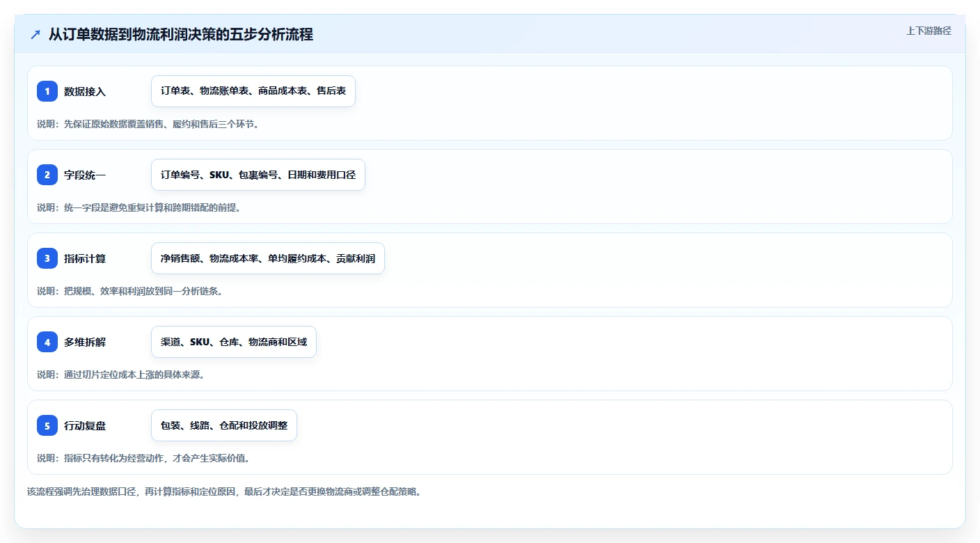
Task: Select the 指标计算 step label
Action: (85, 258)
